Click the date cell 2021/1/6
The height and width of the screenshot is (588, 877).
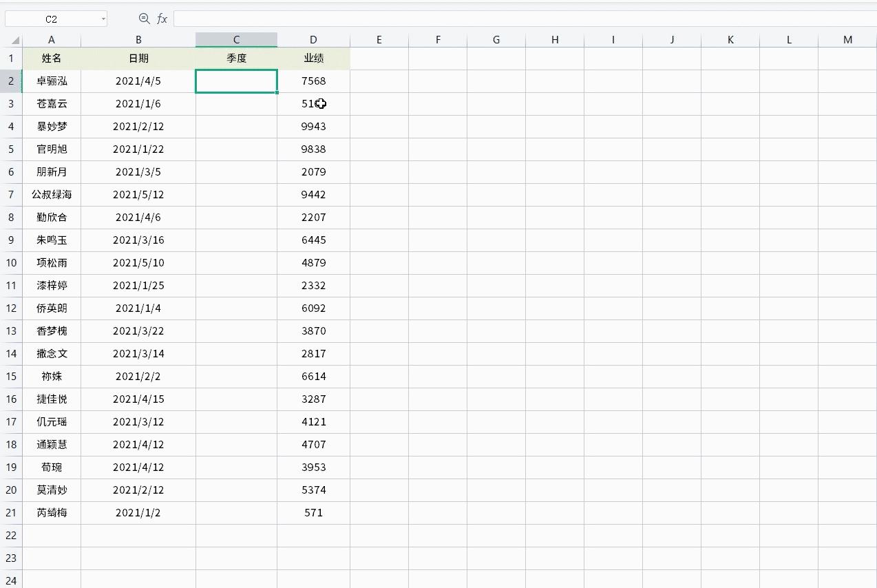point(138,104)
